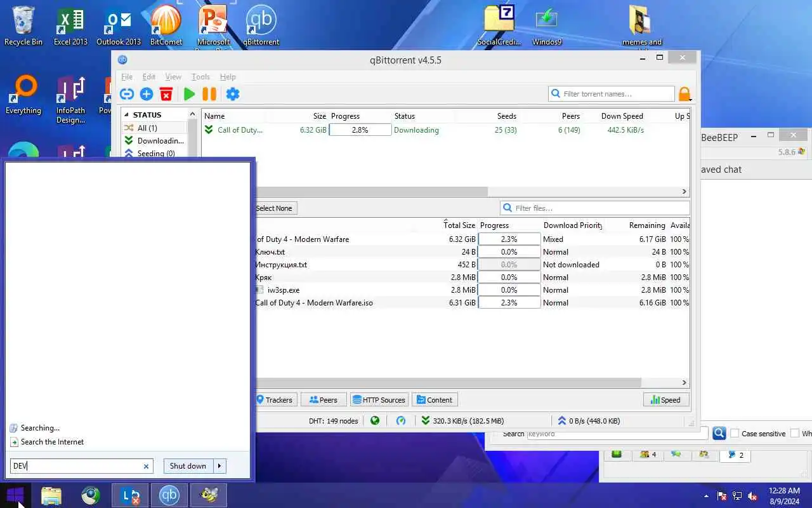This screenshot has width=812, height=508.
Task: Select the Everything desktop shortcut
Action: click(23, 95)
